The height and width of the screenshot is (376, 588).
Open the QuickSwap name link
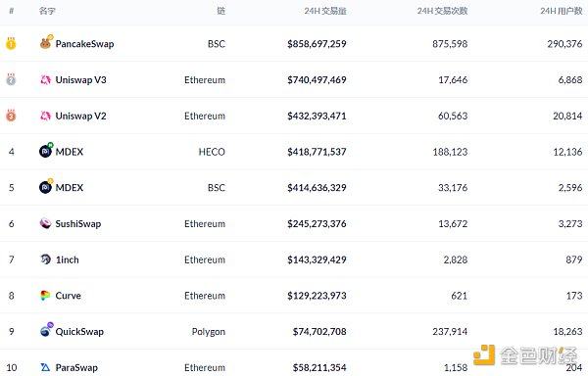coord(79,332)
